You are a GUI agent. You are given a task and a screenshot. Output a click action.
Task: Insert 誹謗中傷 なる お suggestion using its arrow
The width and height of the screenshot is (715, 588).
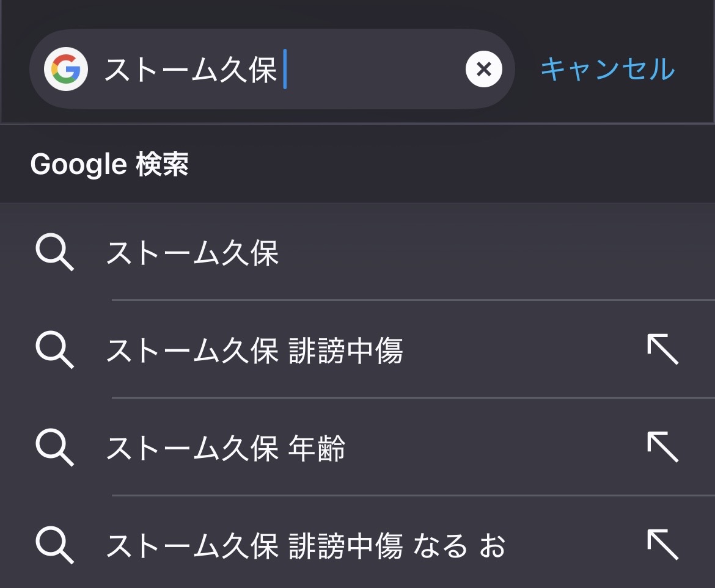[x=662, y=545]
